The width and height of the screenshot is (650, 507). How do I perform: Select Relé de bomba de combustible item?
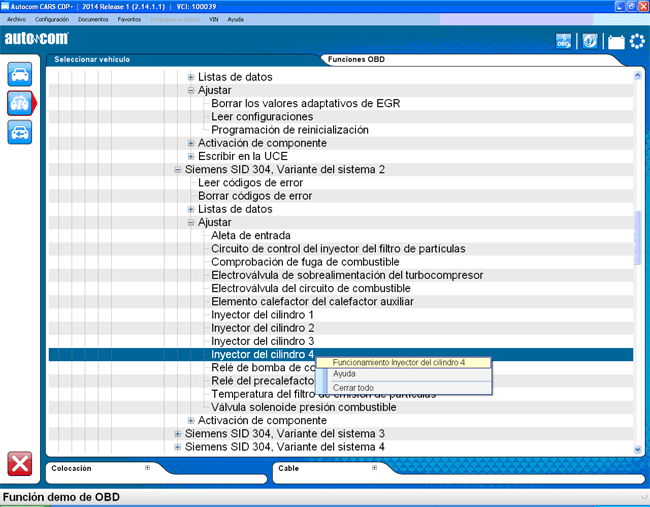263,368
